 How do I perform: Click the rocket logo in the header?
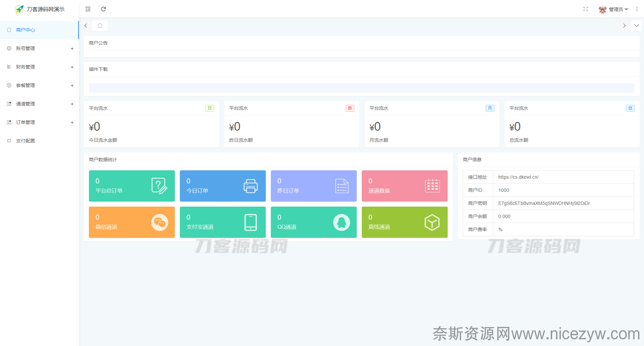[x=19, y=9]
